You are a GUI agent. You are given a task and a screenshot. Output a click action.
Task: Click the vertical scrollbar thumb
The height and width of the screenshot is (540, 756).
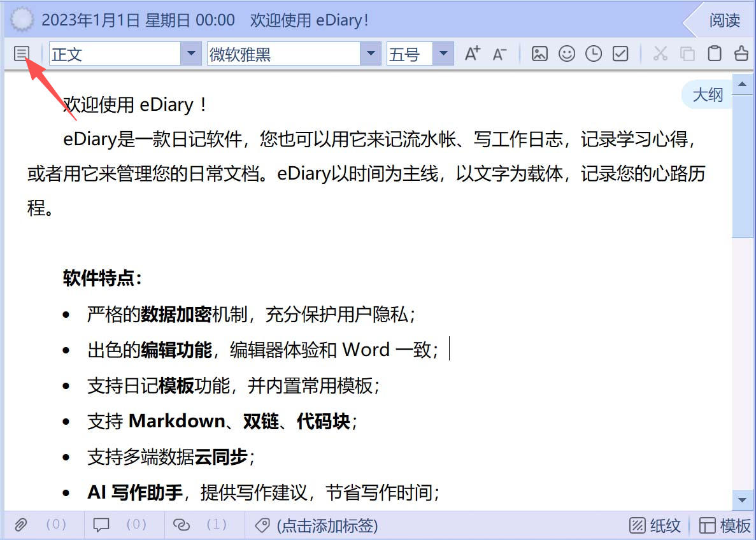pos(743,166)
